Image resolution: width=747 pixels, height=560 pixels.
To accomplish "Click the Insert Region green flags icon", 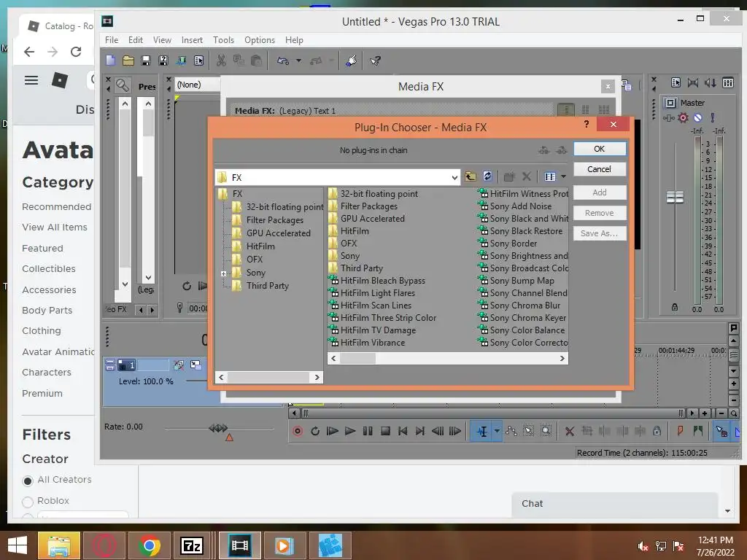I will [x=698, y=432].
